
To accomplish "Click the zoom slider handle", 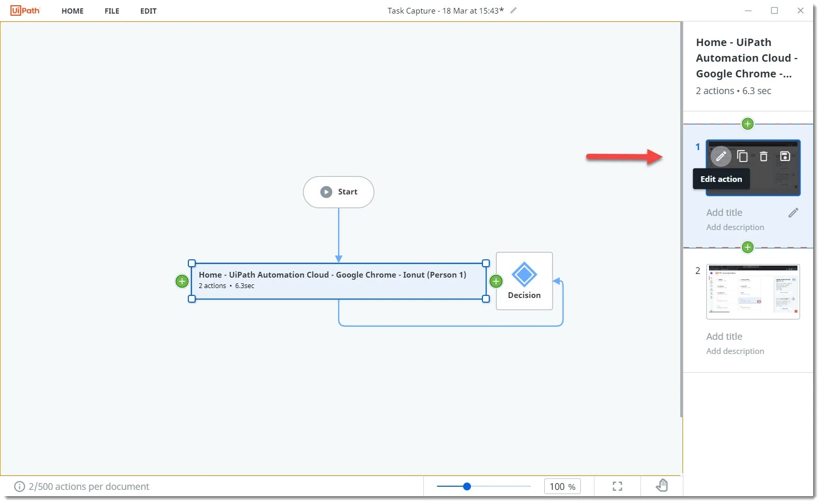I will coord(467,487).
